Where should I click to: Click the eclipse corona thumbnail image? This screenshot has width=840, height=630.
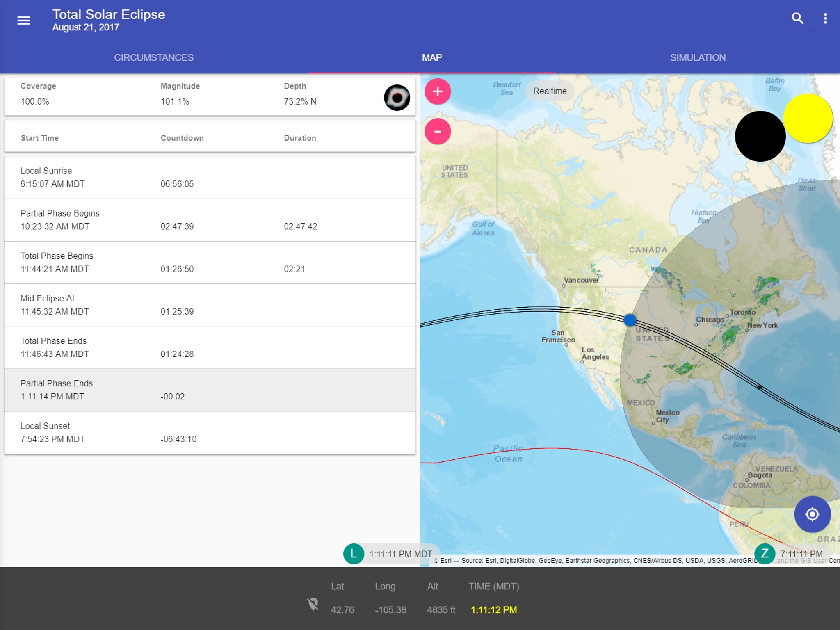[x=397, y=98]
